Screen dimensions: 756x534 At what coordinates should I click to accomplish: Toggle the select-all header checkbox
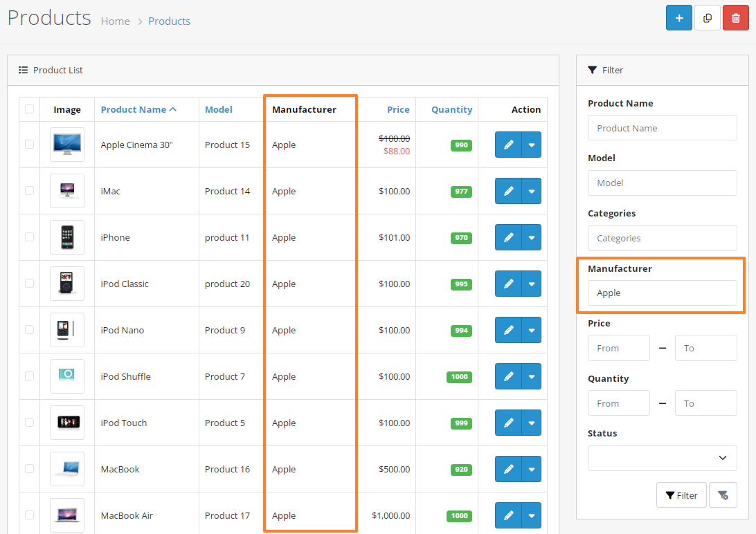point(29,109)
